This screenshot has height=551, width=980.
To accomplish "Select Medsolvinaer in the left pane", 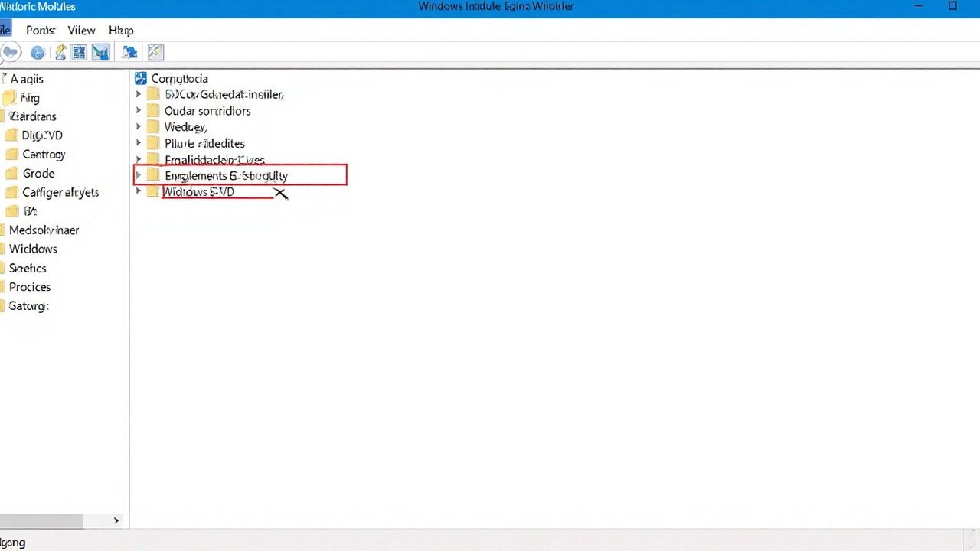I will pos(44,230).
